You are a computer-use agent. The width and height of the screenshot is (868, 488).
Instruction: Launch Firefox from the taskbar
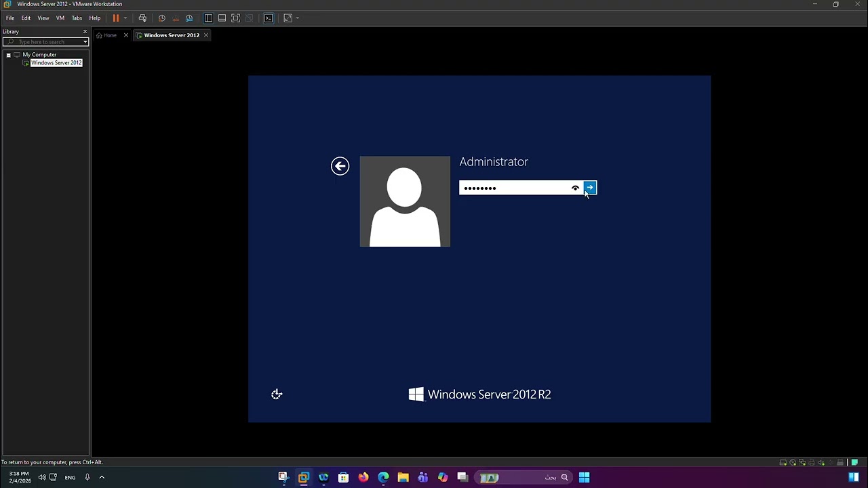click(363, 477)
